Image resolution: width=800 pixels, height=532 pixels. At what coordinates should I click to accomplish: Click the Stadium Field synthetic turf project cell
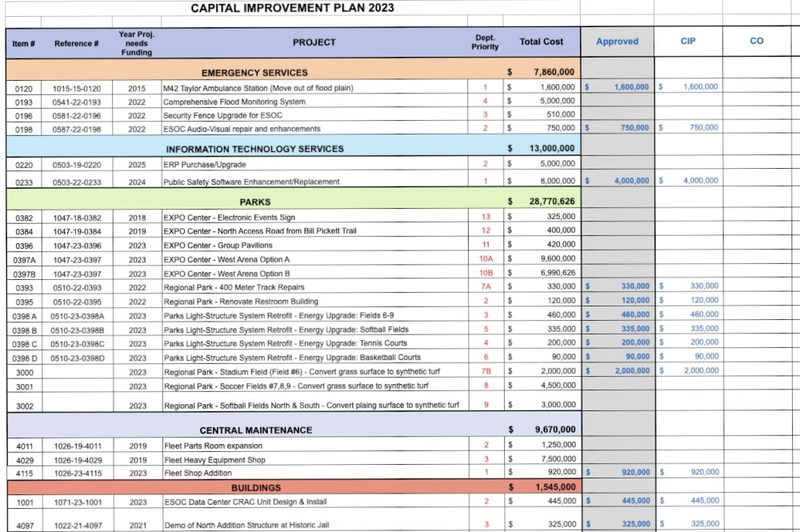pyautogui.click(x=314, y=371)
